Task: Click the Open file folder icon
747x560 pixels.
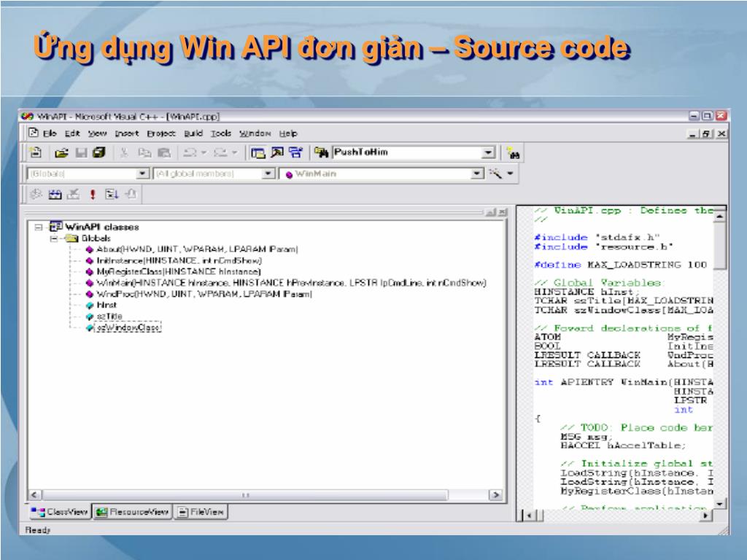Action: [x=61, y=152]
